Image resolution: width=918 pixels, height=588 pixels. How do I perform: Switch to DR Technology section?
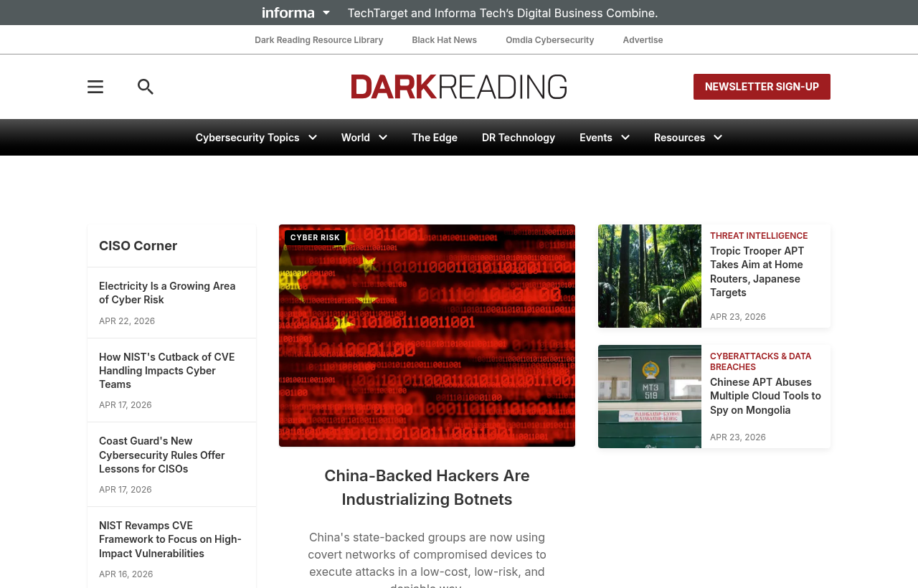coord(518,136)
